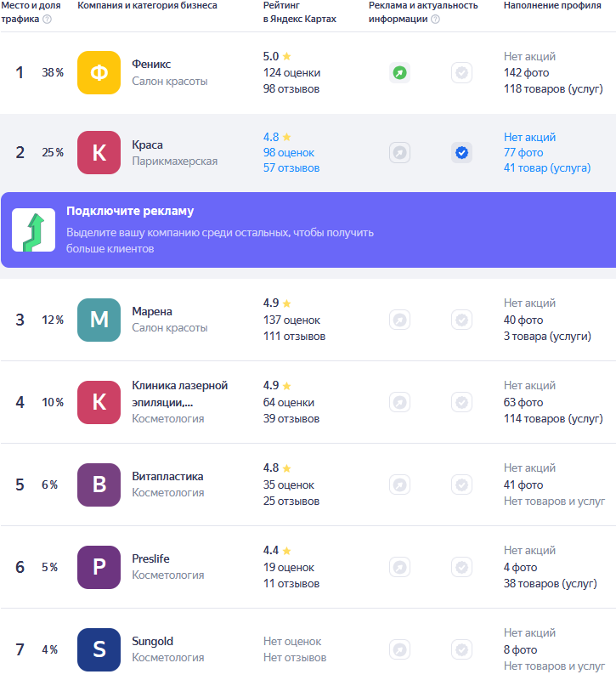
Task: Click the 38 % traffic share value
Action: pyautogui.click(x=53, y=72)
